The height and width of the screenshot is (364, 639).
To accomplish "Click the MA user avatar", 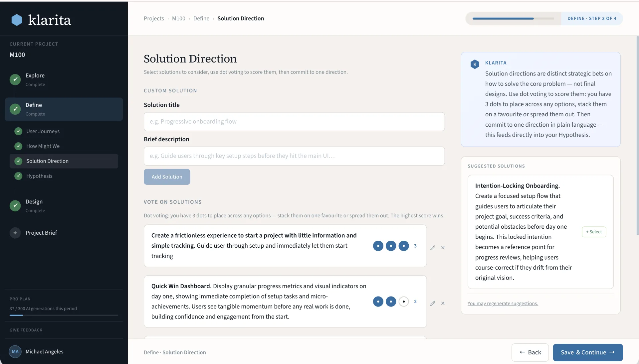I will [x=15, y=352].
